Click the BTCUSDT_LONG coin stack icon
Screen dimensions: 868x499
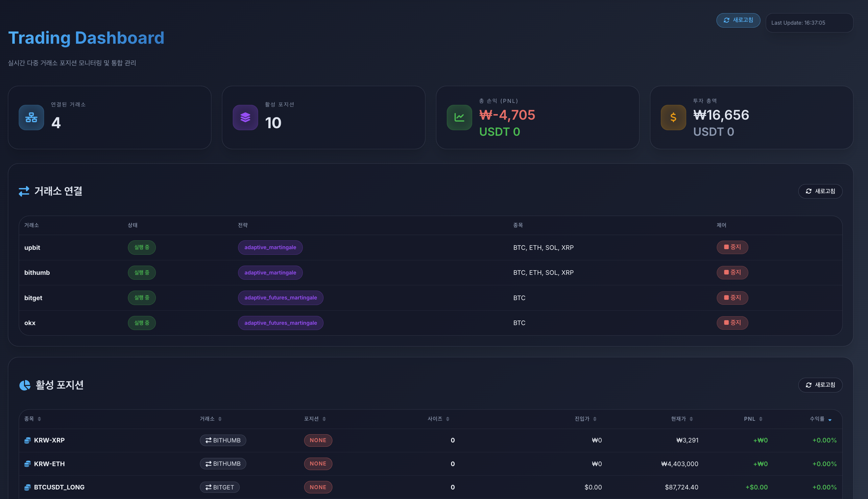[27, 487]
